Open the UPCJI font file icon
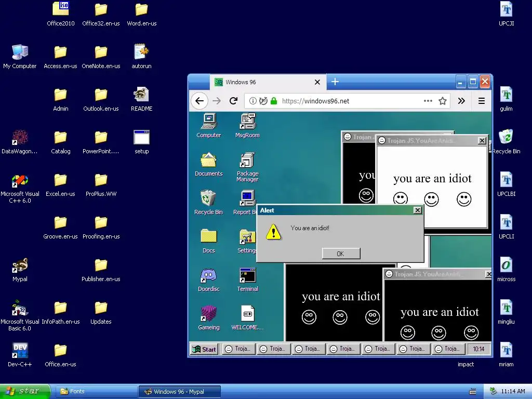The image size is (532, 399). [506, 9]
